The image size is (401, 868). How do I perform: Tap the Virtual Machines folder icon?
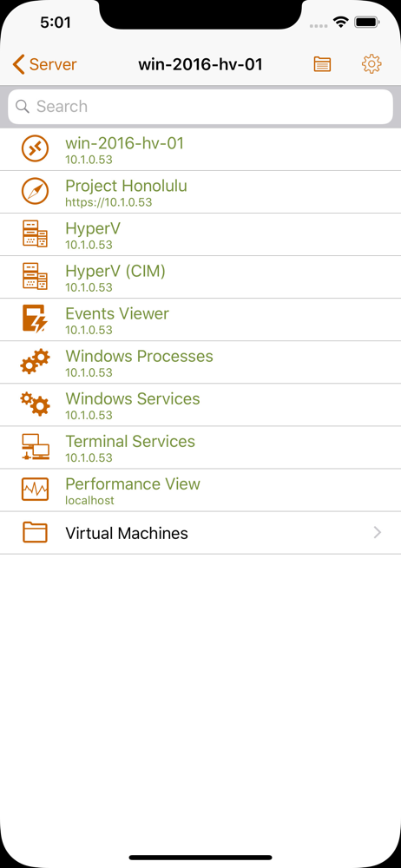point(35,533)
